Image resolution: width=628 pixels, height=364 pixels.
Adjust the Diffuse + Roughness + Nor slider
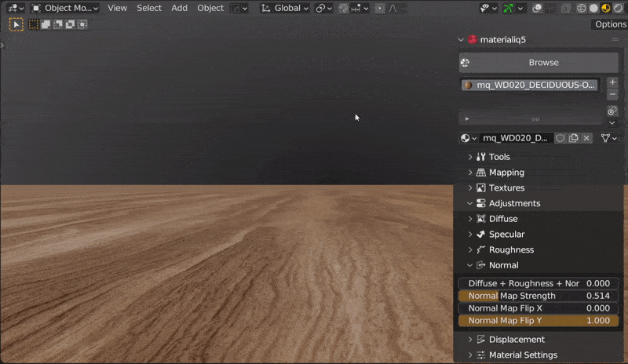tap(539, 283)
